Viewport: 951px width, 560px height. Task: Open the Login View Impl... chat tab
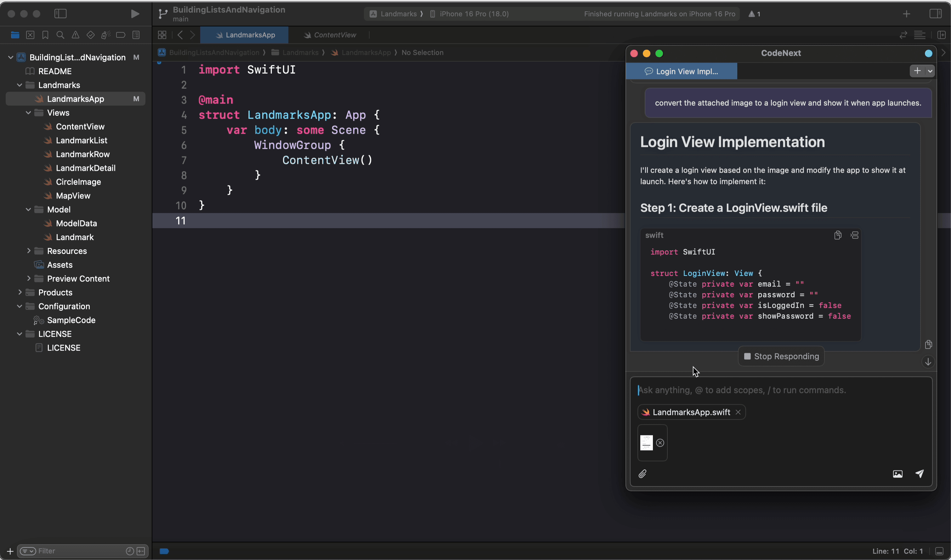(682, 71)
